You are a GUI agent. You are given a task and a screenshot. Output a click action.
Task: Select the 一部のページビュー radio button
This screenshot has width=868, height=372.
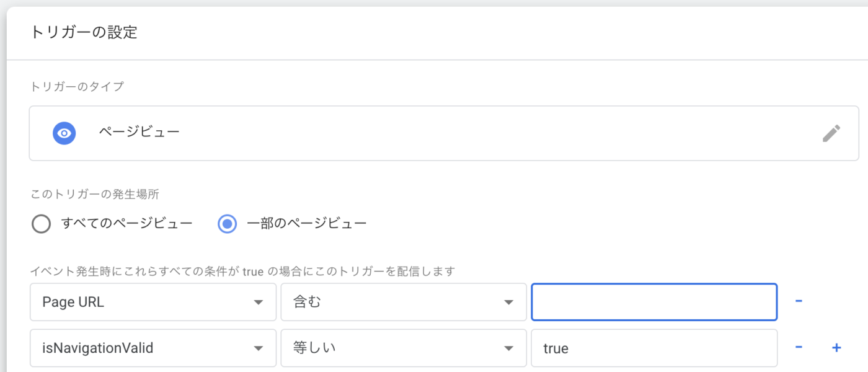[228, 224]
